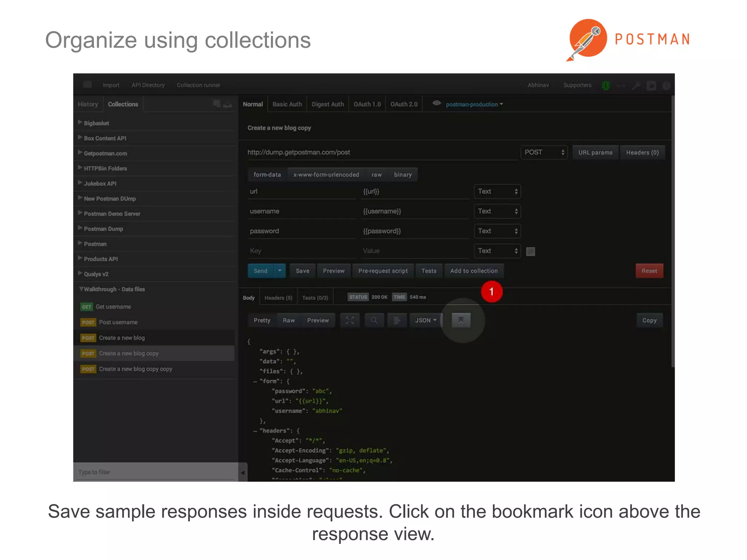This screenshot has height=560, width=747.
Task: Open Create a new blog copy copy request
Action: click(154, 369)
